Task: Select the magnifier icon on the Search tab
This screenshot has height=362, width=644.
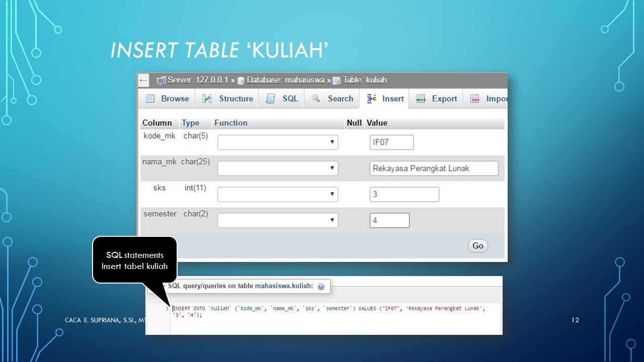Action: tap(315, 99)
